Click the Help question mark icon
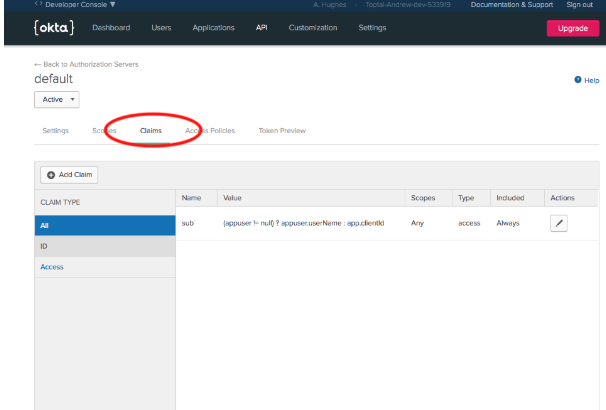606x410 pixels. point(578,80)
